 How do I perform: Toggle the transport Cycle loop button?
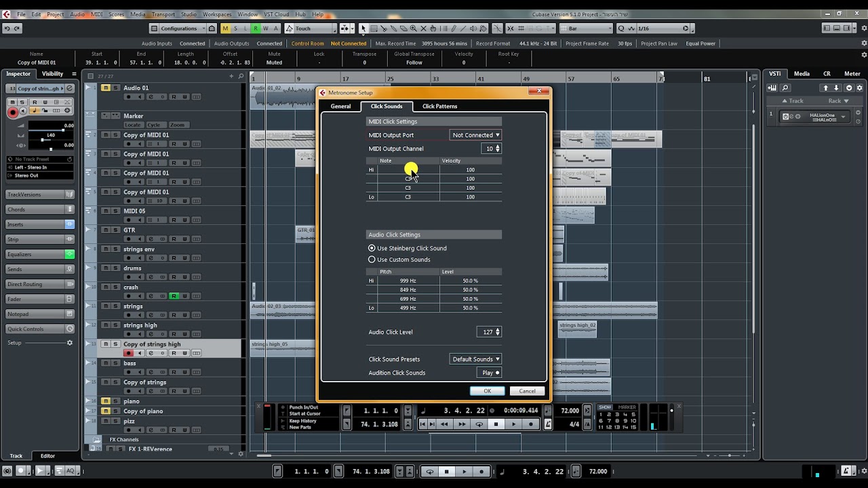click(x=479, y=424)
